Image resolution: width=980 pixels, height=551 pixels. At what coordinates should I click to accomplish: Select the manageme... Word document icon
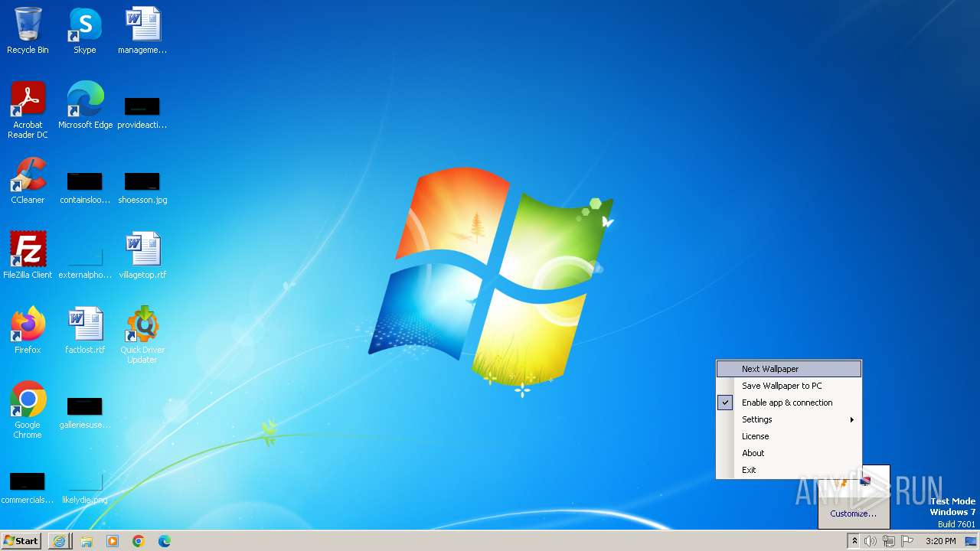[142, 31]
